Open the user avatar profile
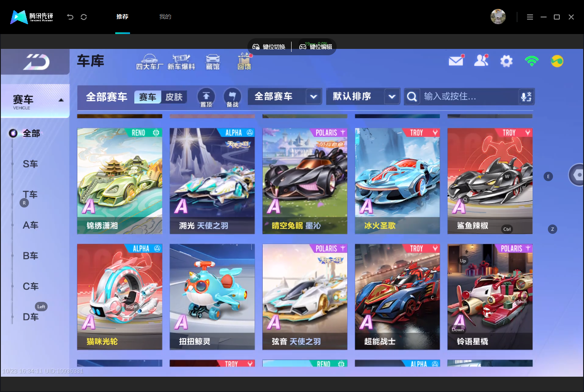 498,17
